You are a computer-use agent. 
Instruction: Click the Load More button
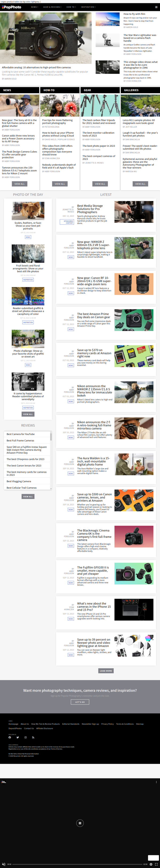(106, 670)
